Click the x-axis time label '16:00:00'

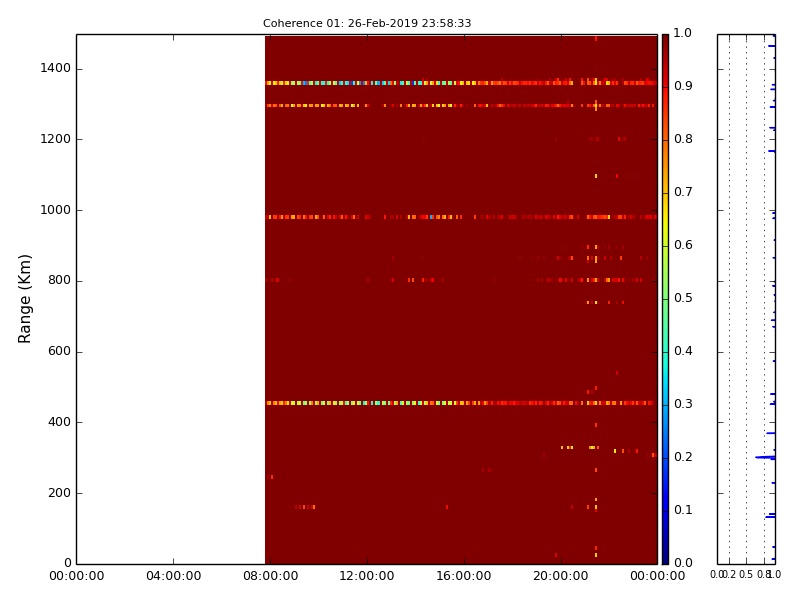click(x=464, y=576)
